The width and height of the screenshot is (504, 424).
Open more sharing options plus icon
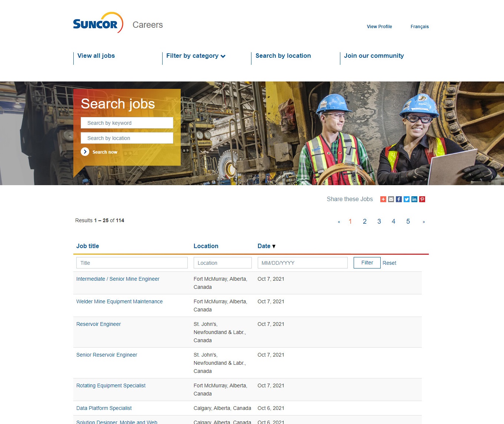383,199
